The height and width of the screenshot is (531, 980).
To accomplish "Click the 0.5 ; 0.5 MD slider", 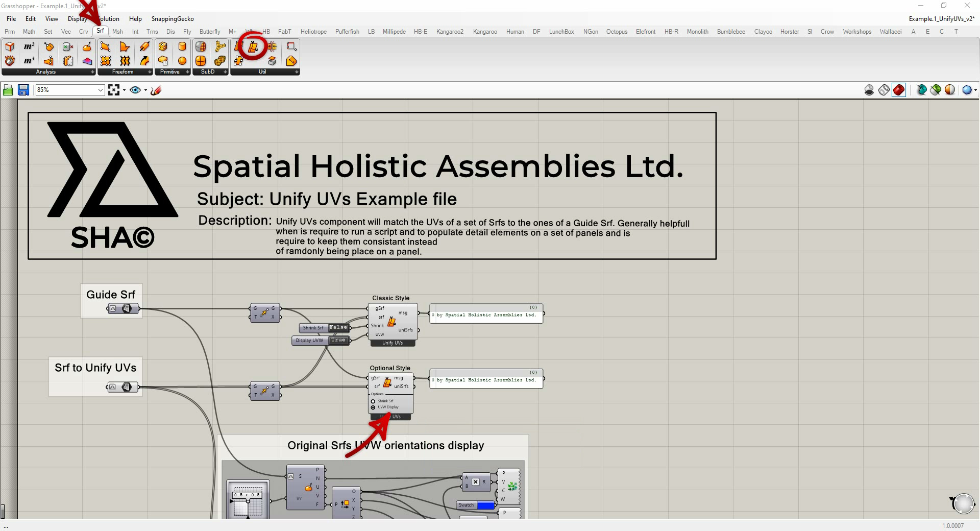I will tap(248, 500).
